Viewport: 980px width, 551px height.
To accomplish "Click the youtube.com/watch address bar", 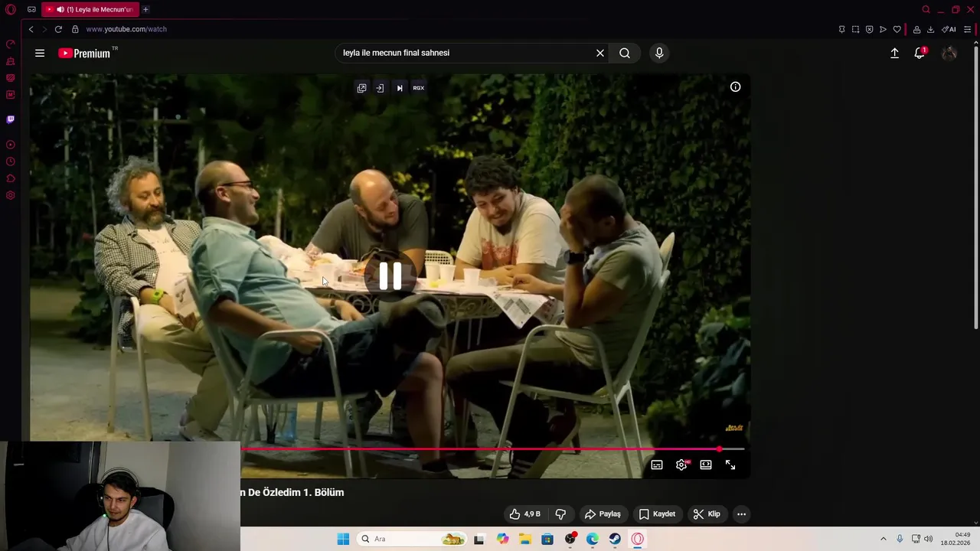I will click(126, 29).
